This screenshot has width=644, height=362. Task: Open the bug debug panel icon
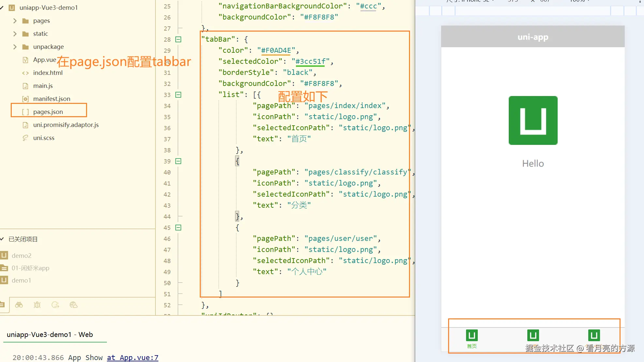(x=37, y=305)
